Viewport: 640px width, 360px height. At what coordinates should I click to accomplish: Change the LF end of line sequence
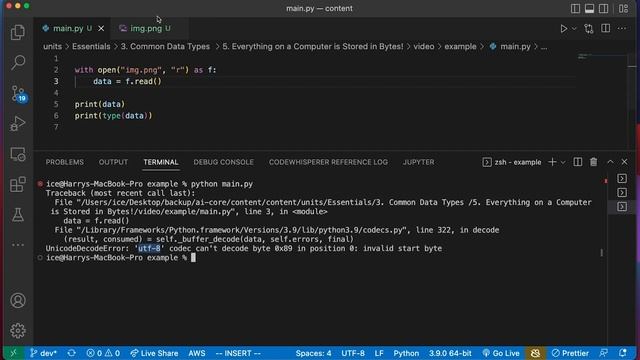coord(379,353)
